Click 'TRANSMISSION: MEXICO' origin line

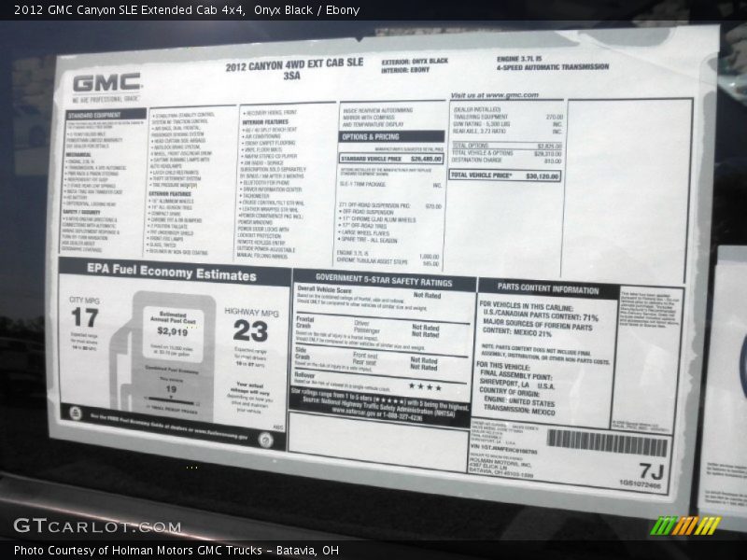tap(519, 409)
